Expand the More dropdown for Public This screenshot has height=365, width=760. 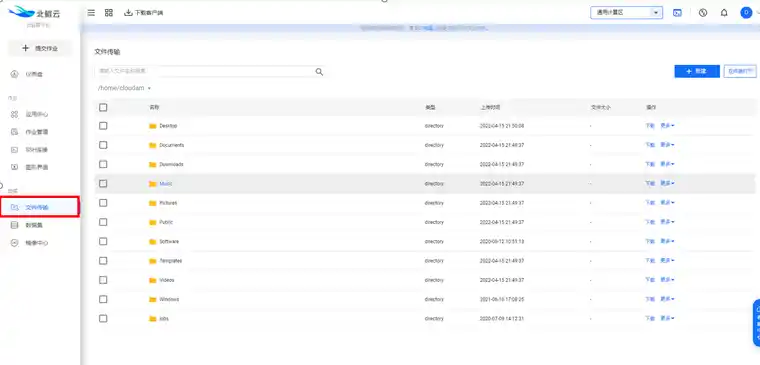[667, 222]
